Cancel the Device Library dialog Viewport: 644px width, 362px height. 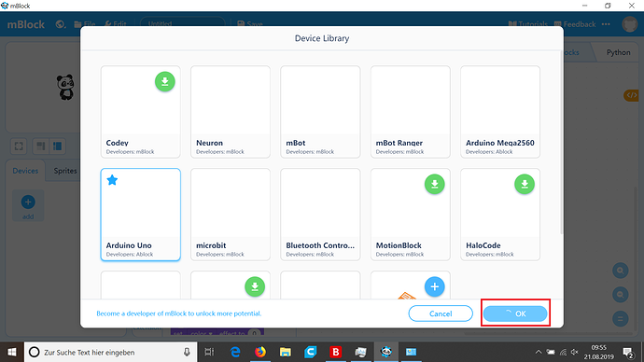click(441, 313)
